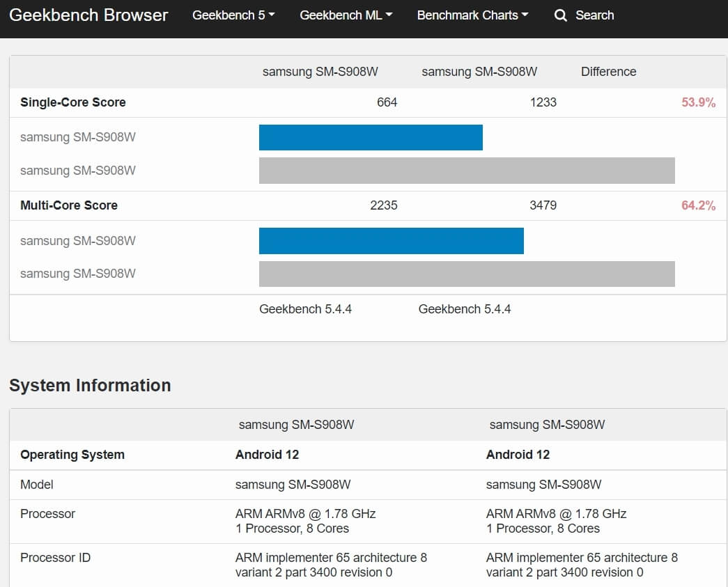728x587 pixels.
Task: Click the gray multi-core score bar
Action: tap(467, 274)
